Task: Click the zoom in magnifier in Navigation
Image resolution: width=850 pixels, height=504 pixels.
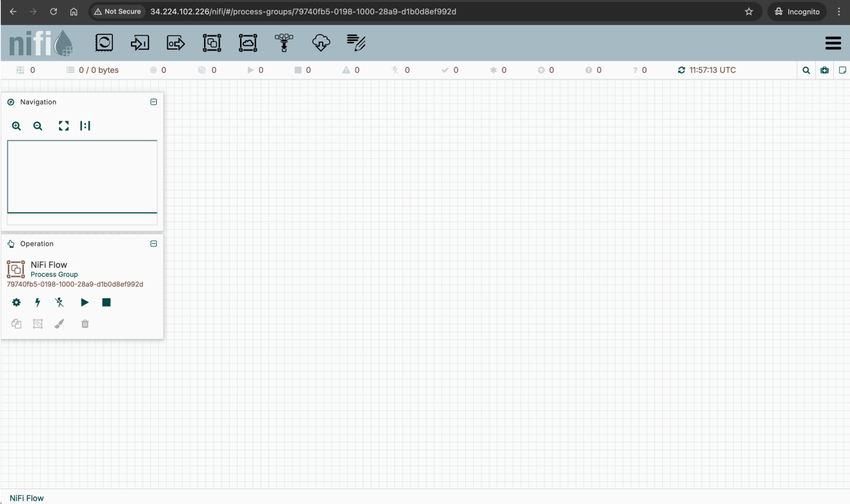Action: tap(16, 126)
